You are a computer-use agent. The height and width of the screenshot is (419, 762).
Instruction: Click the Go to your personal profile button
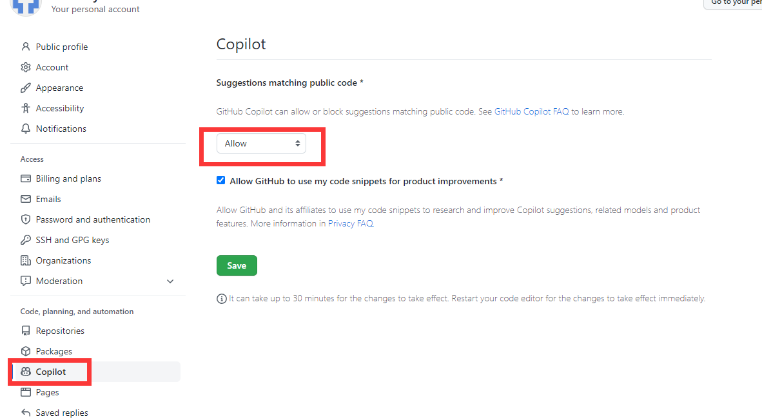[x=732, y=3]
